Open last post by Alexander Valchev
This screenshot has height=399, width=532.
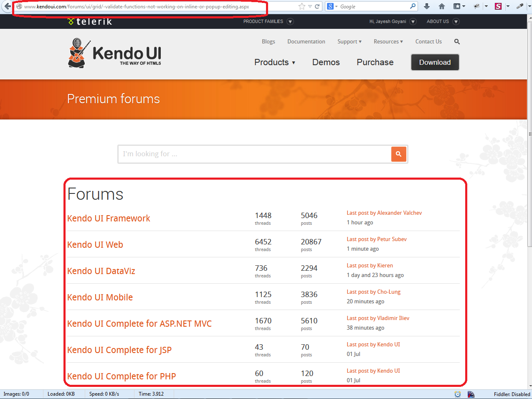(x=384, y=213)
